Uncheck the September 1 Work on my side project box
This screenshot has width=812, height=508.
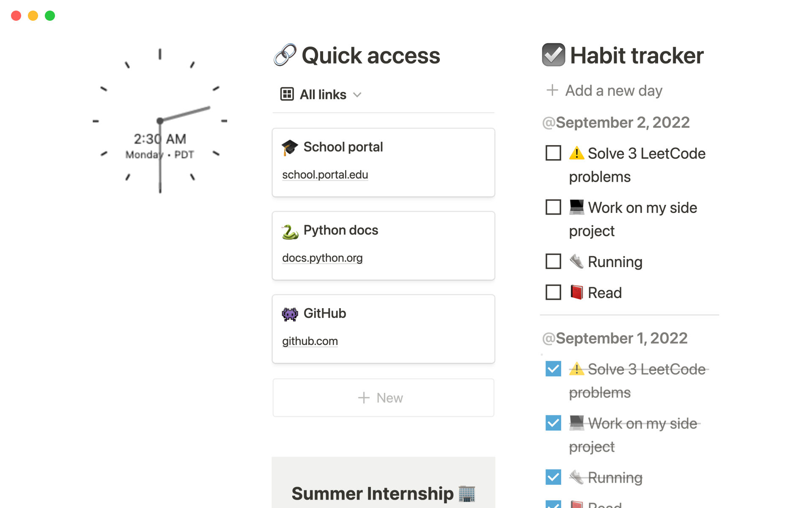tap(553, 423)
